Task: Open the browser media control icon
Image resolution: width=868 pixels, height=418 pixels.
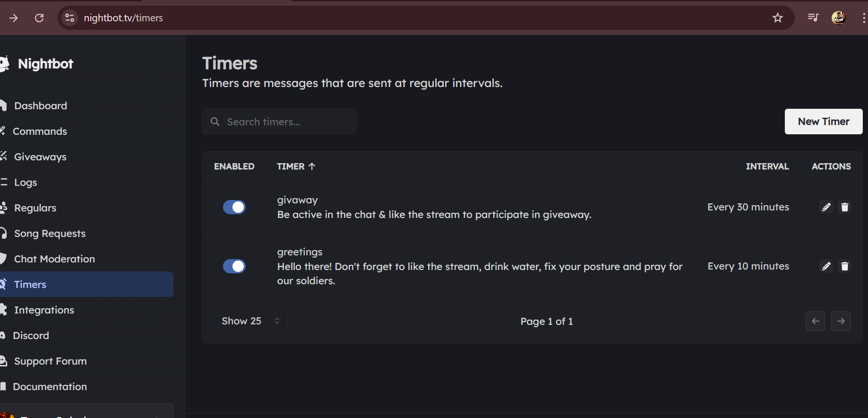Action: 813,18
